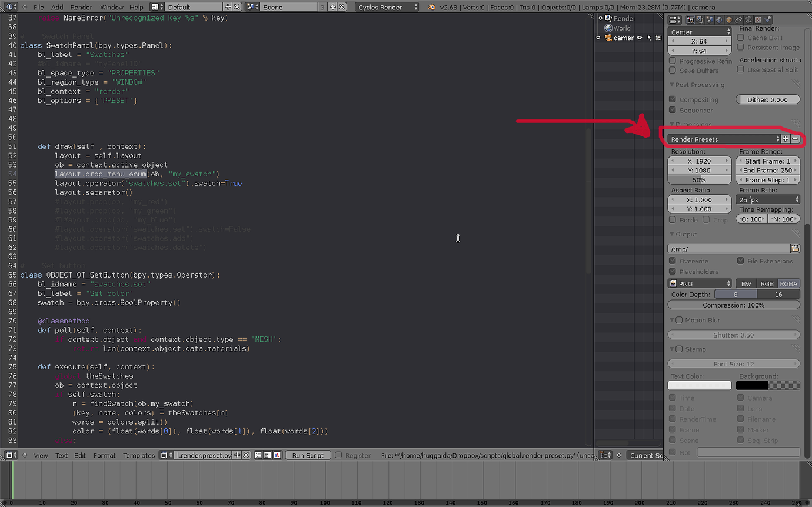
Task: Click the Compression 100% slider
Action: click(734, 305)
